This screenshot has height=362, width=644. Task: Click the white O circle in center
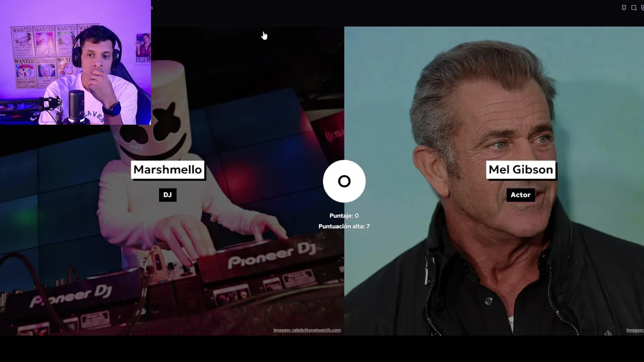click(344, 182)
